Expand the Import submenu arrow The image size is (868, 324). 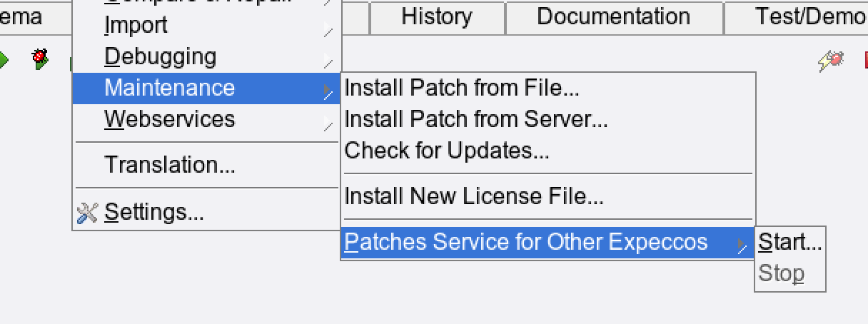point(328,29)
